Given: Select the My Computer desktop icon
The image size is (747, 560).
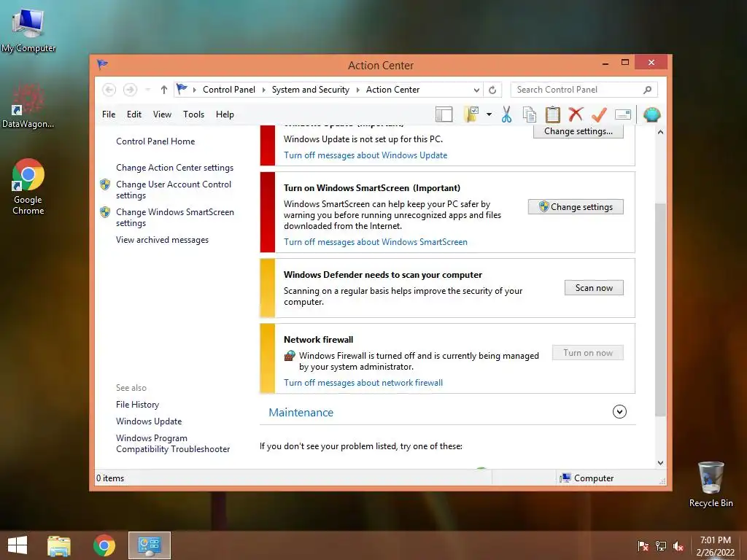Looking at the screenshot, I should click(28, 29).
